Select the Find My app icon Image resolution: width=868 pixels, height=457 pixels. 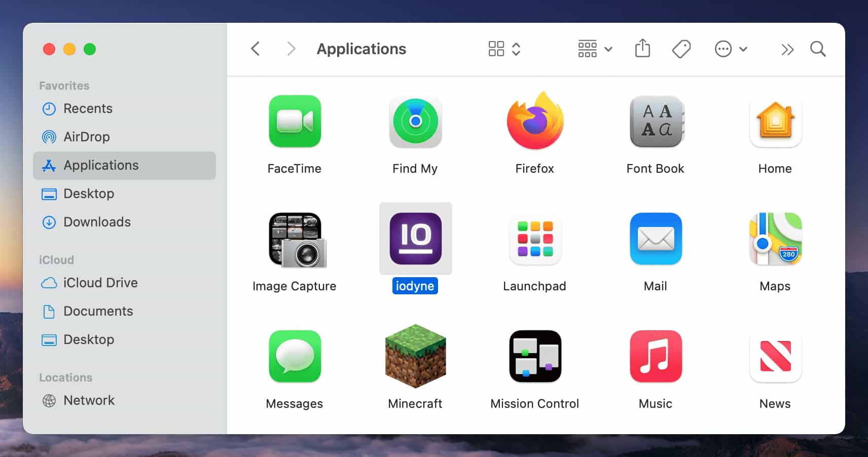pos(415,122)
